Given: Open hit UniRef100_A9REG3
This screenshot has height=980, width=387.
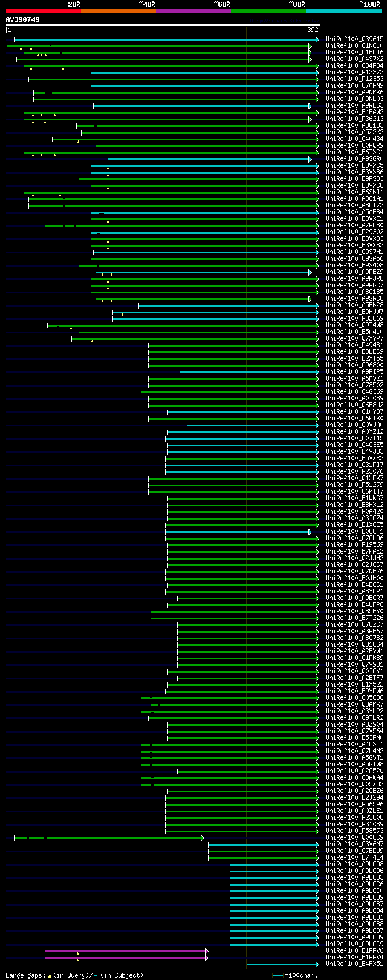Looking at the screenshot, I should point(354,105).
